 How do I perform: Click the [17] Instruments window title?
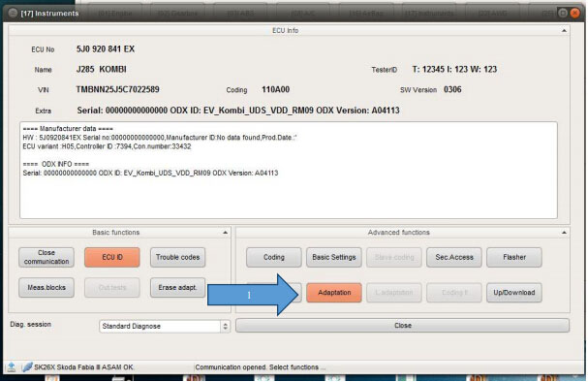coord(49,14)
